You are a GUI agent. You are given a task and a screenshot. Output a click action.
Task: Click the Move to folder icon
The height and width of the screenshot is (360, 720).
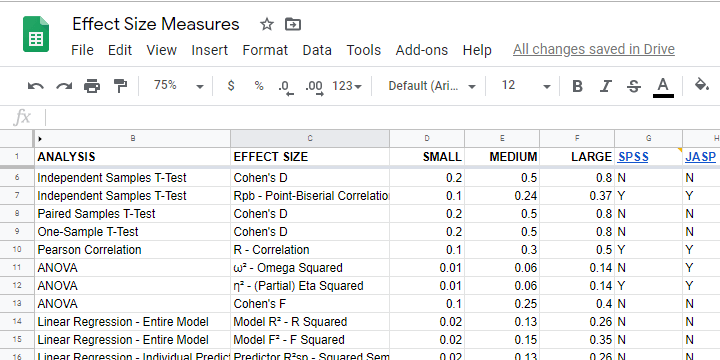point(292,24)
